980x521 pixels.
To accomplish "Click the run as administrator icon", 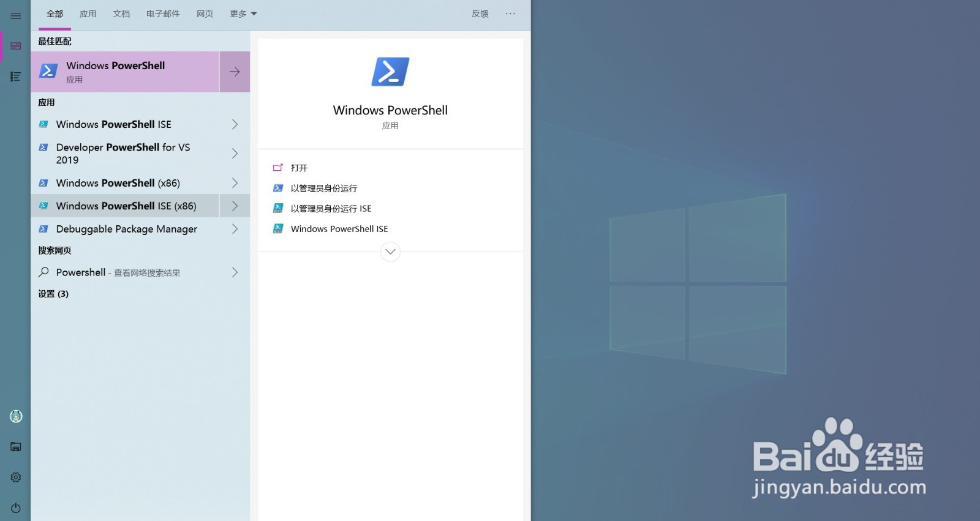I will (x=278, y=188).
